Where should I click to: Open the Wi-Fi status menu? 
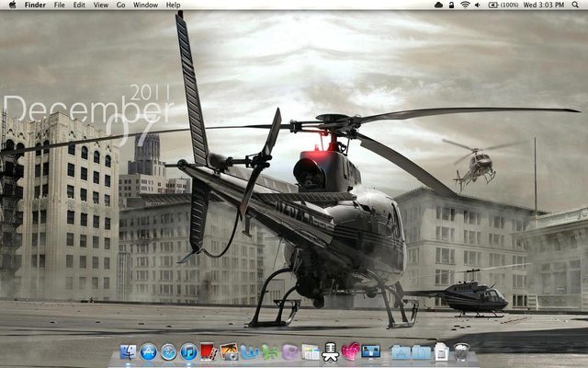[466, 5]
